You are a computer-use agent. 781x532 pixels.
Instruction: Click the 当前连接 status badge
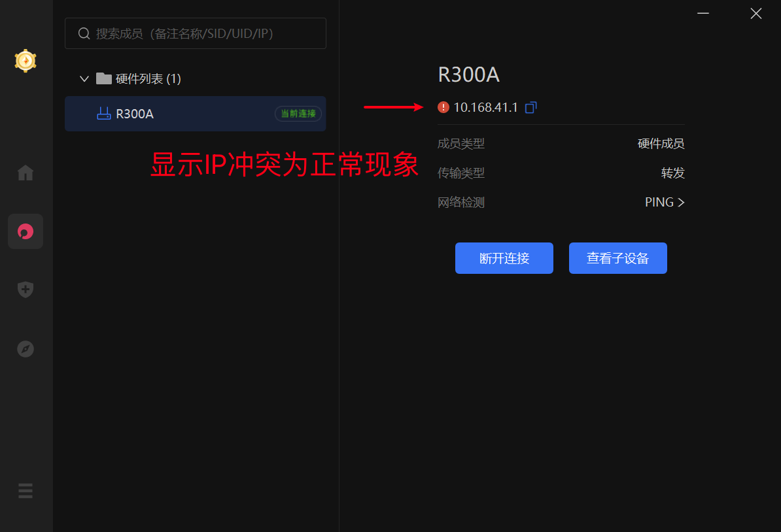click(298, 113)
